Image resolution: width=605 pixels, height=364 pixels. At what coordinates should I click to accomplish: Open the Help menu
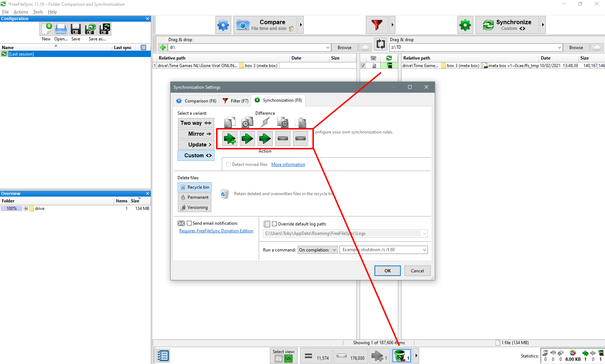52,12
